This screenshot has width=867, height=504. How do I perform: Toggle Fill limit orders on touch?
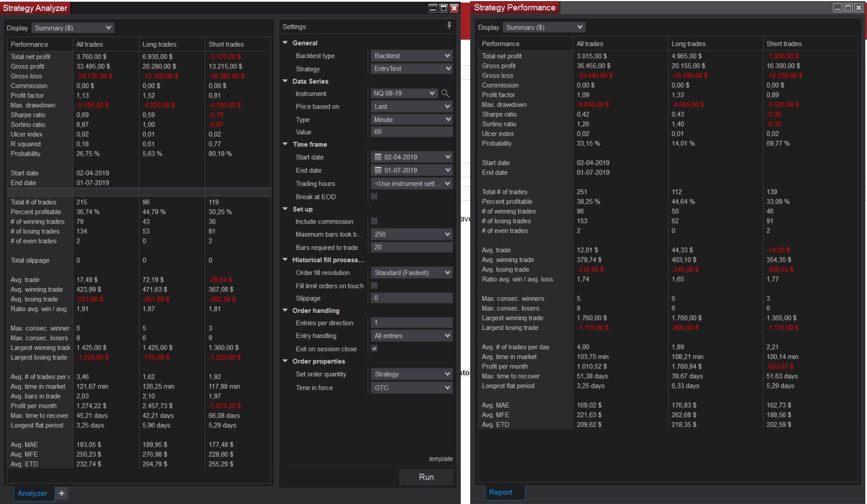tap(374, 286)
